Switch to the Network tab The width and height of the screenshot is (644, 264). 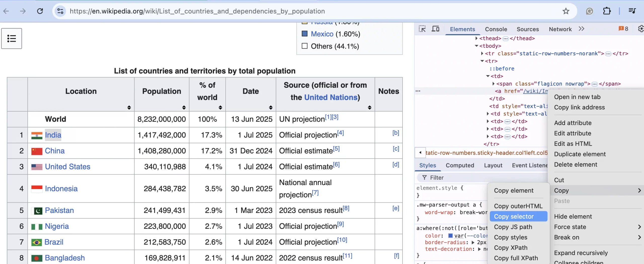[x=560, y=29]
